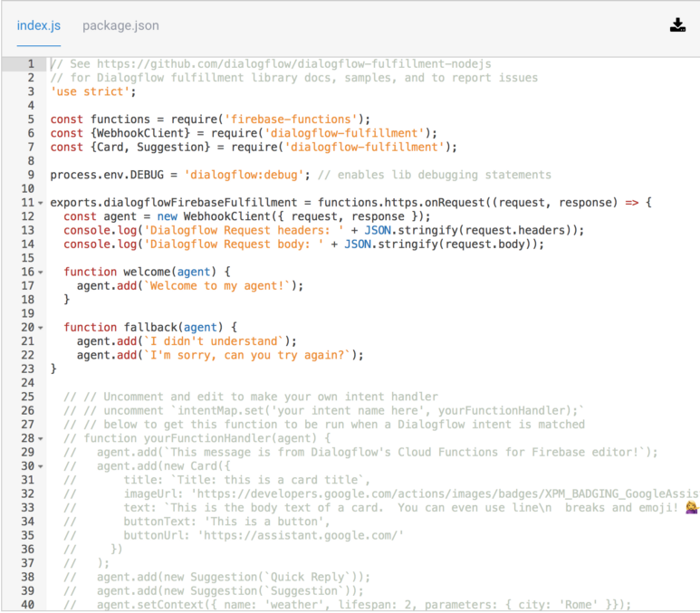Collapse the exports.dialogflowFirebaseFulfillment block at line 11
The height and width of the screenshot is (613, 700).
point(40,203)
